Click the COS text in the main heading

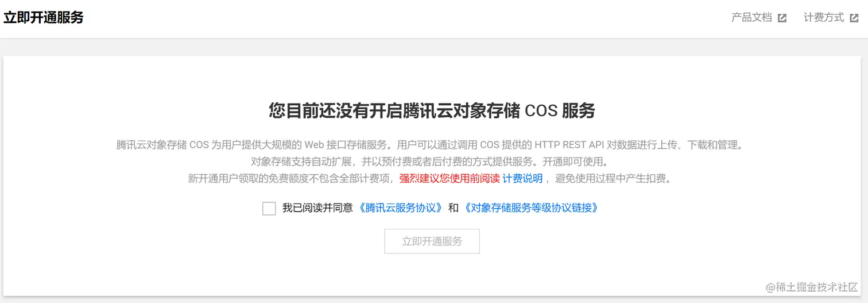point(541,111)
